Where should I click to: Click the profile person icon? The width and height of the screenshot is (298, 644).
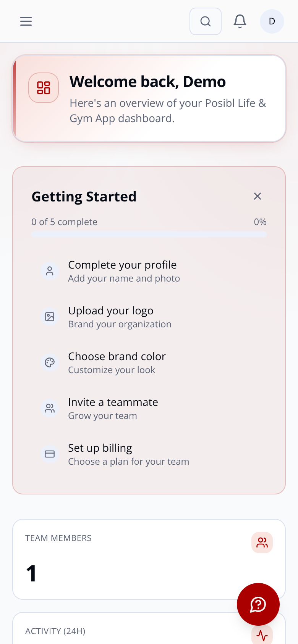50,271
